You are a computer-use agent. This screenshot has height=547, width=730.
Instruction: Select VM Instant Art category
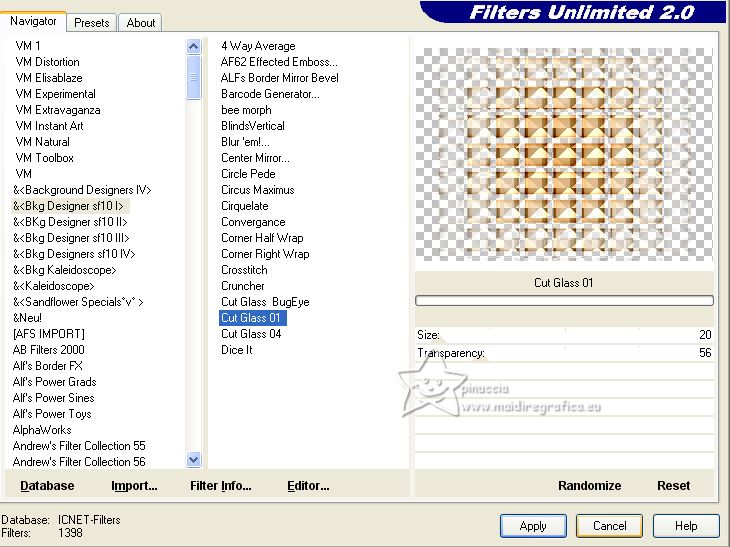click(49, 126)
